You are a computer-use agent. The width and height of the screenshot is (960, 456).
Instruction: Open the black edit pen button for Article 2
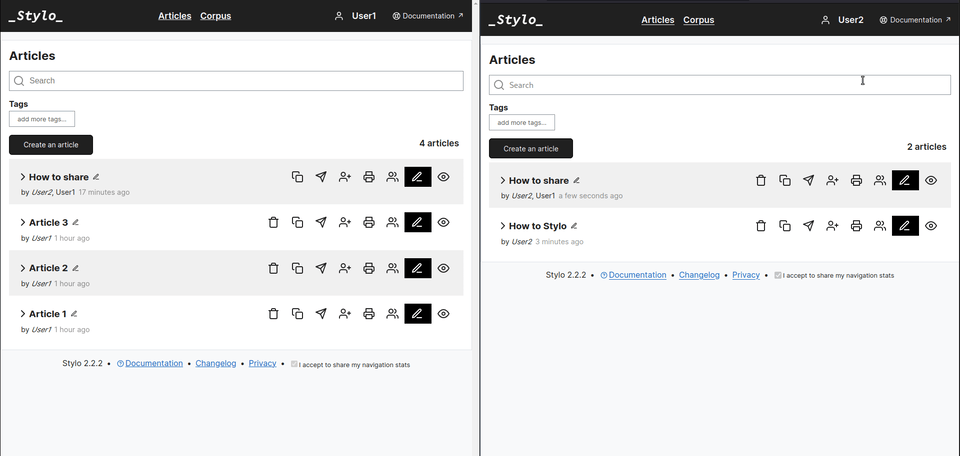(417, 268)
